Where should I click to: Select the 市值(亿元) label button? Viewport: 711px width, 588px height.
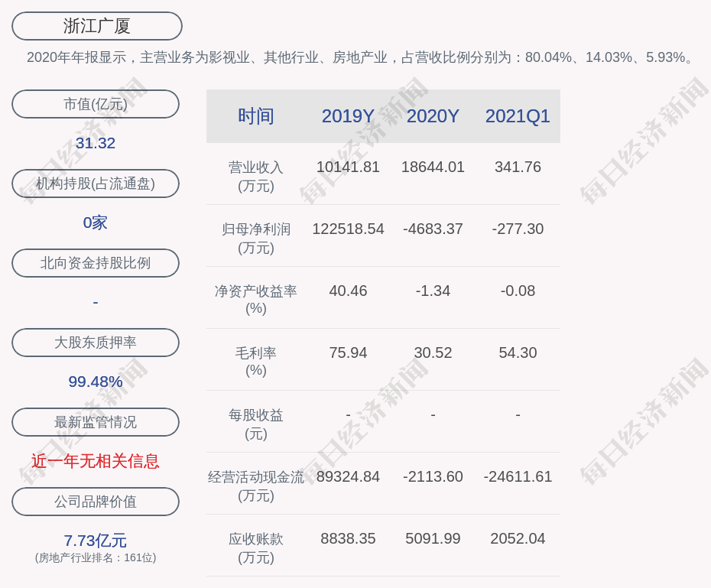pos(96,104)
